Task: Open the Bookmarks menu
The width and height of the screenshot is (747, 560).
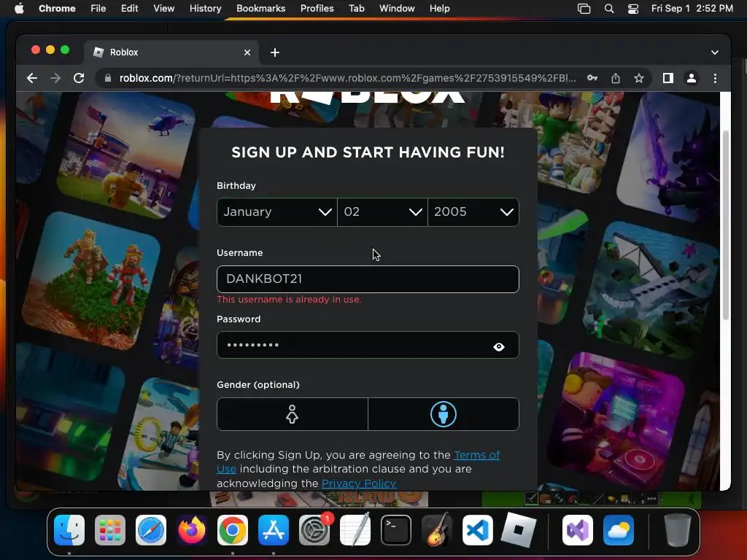Action: pyautogui.click(x=260, y=9)
